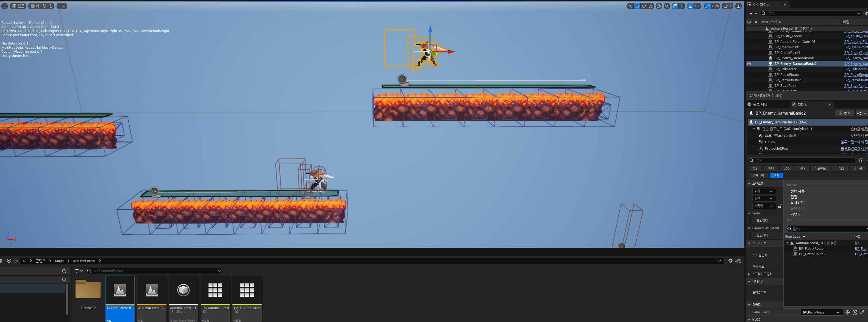Open the BP_Ability_Throw type link
The height and width of the screenshot is (322, 868).
(x=856, y=36)
